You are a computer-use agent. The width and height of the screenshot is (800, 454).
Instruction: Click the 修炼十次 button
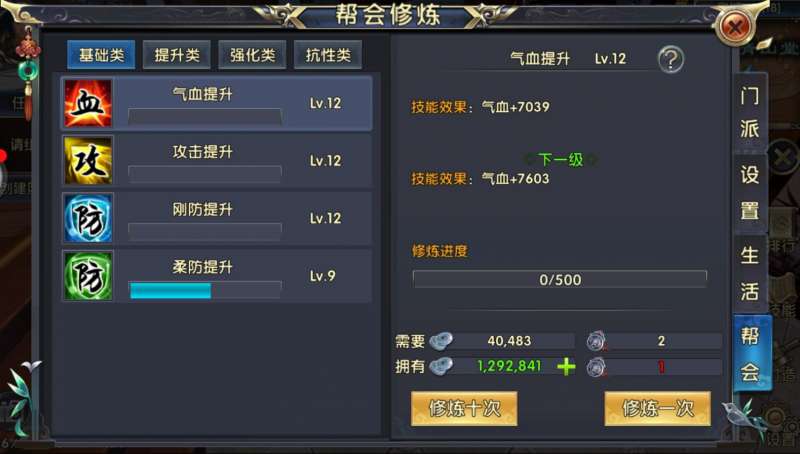[x=464, y=409]
